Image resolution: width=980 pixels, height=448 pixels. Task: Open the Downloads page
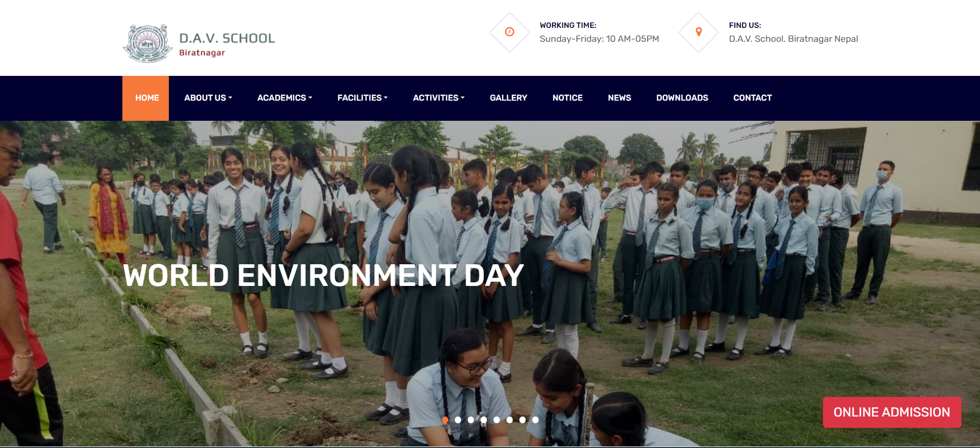click(x=682, y=98)
